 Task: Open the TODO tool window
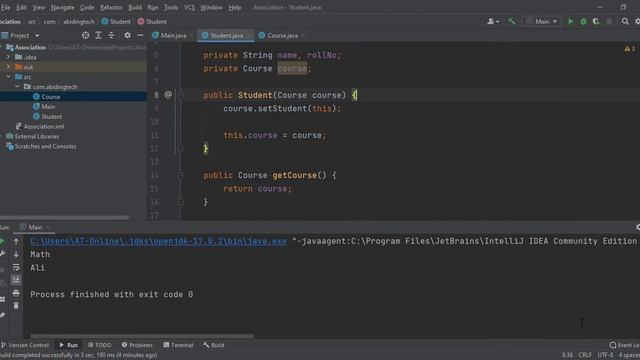point(99,345)
